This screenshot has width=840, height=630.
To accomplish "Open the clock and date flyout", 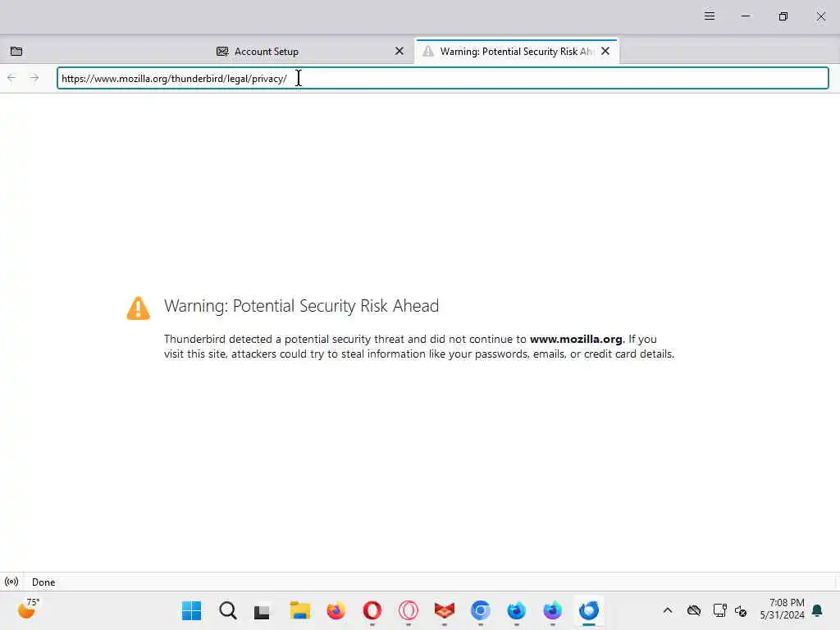I will coord(782,609).
